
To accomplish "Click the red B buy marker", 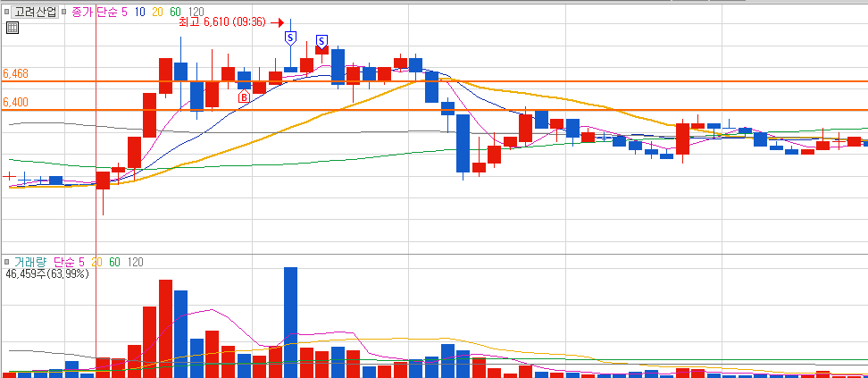I will (244, 97).
